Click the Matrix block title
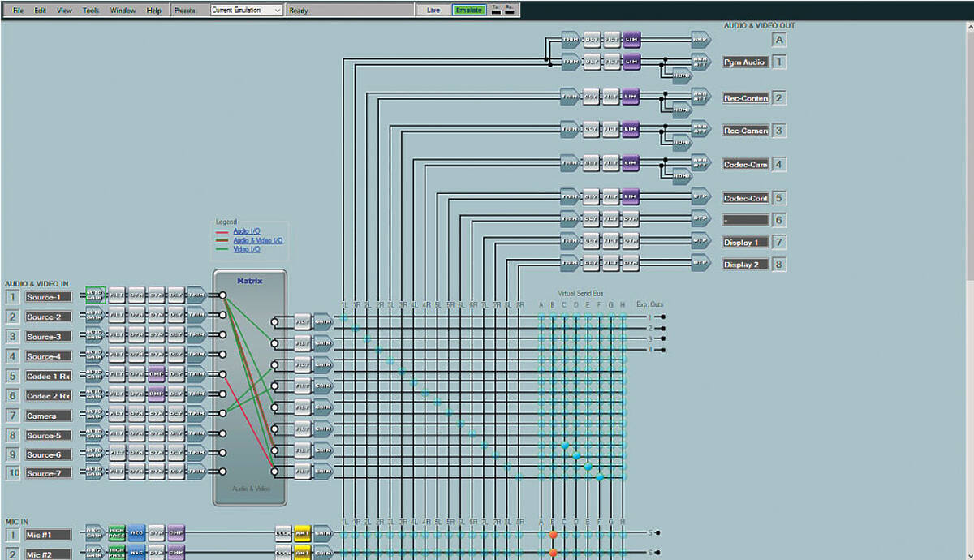The image size is (974, 560). [x=250, y=281]
